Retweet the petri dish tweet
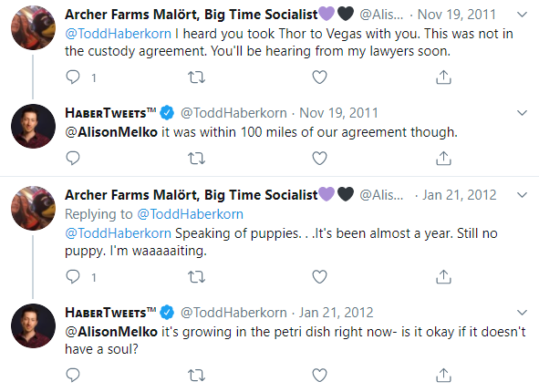This screenshot has width=539, height=392. (x=196, y=376)
